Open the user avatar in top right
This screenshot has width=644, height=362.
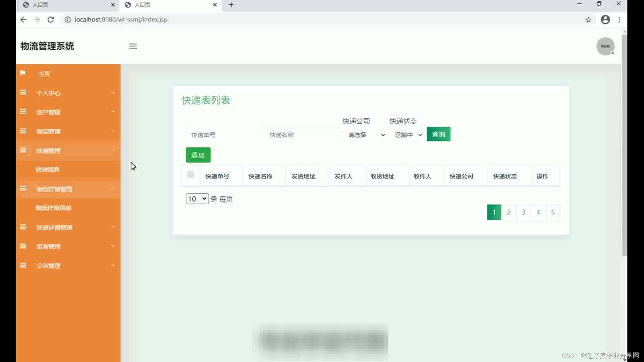pyautogui.click(x=605, y=46)
